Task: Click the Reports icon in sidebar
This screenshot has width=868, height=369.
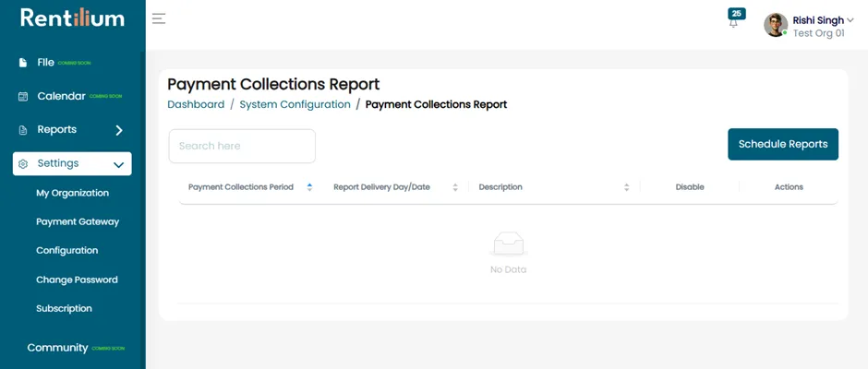Action: tap(23, 130)
